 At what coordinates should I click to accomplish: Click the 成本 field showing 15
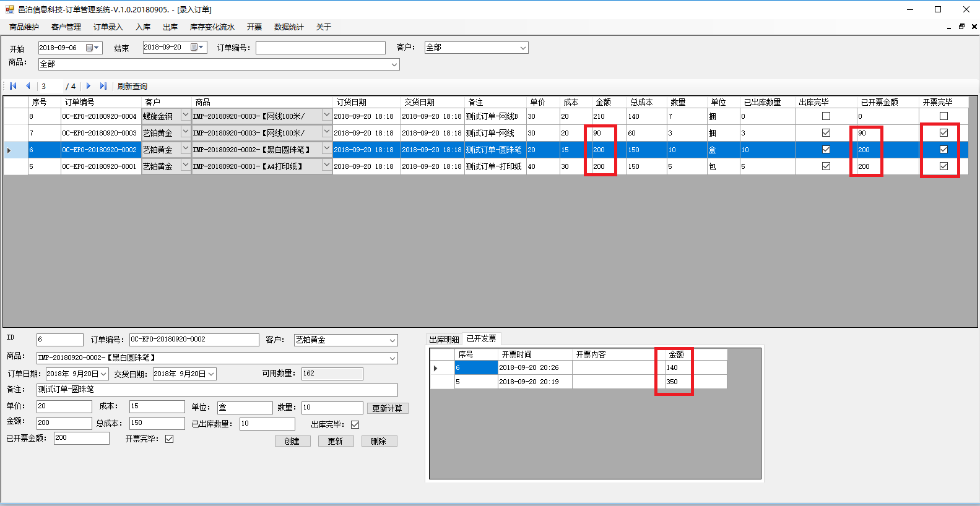tap(157, 406)
